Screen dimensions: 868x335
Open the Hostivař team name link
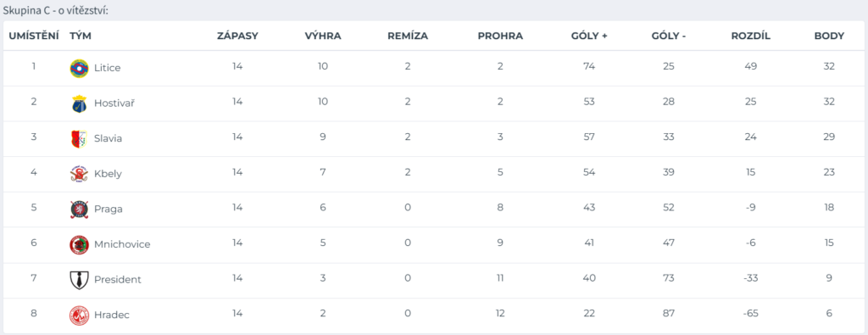[x=114, y=103]
